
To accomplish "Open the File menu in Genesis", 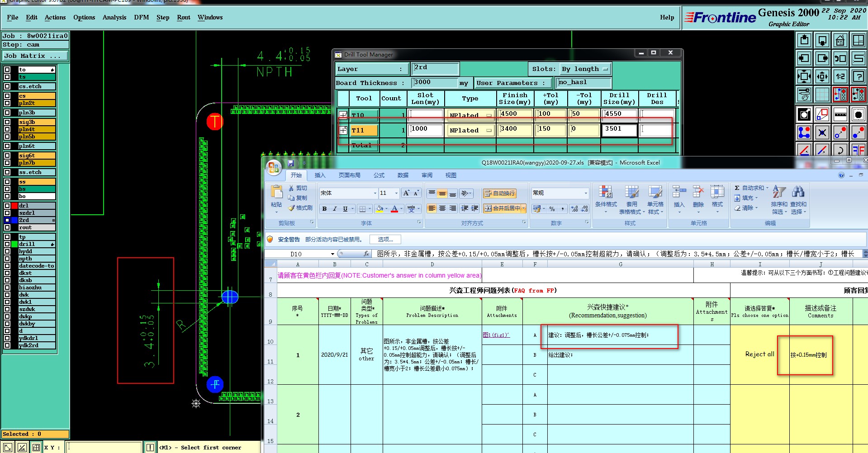I will point(13,17).
